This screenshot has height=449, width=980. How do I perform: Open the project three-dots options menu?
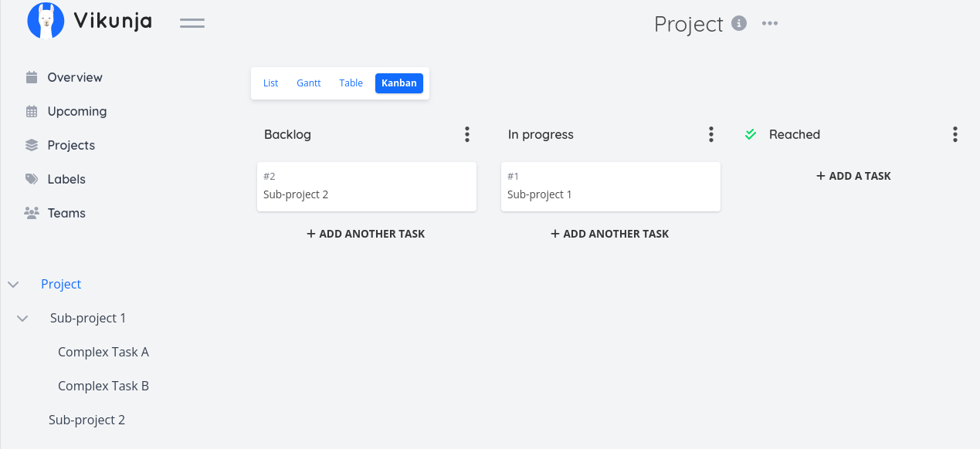(770, 23)
